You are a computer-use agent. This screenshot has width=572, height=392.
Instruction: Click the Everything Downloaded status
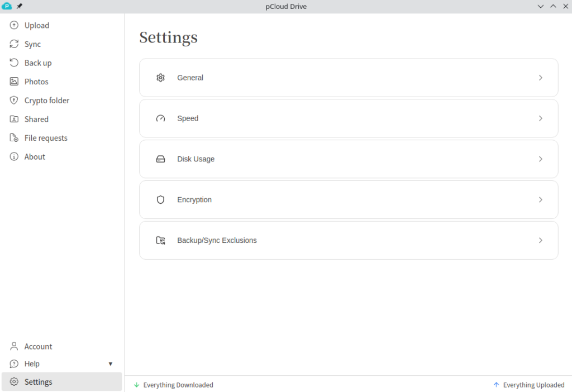[178, 385]
